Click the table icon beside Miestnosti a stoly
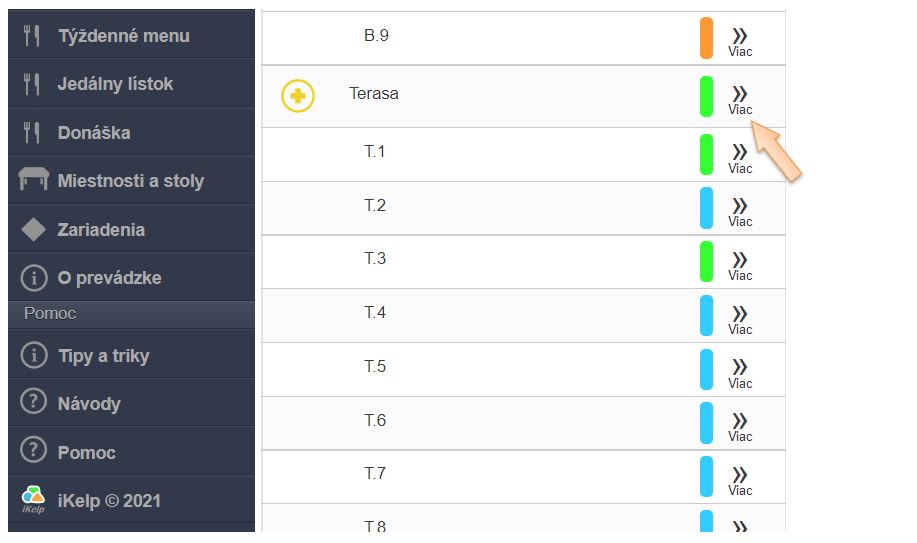Screen dimensions: 917x543 click(33, 181)
